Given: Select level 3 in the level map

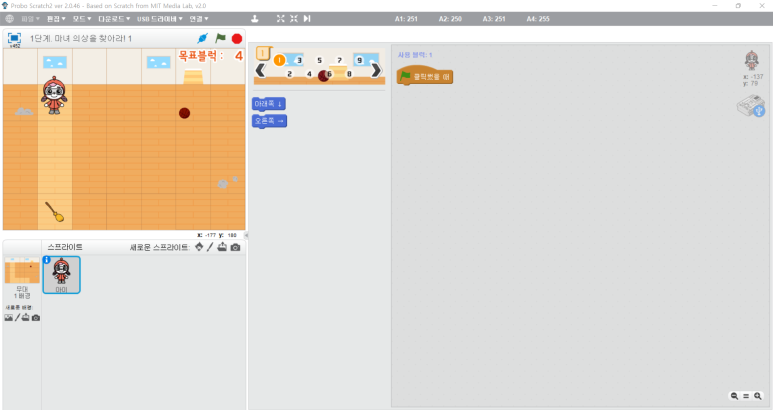Looking at the screenshot, I should pyautogui.click(x=299, y=61).
